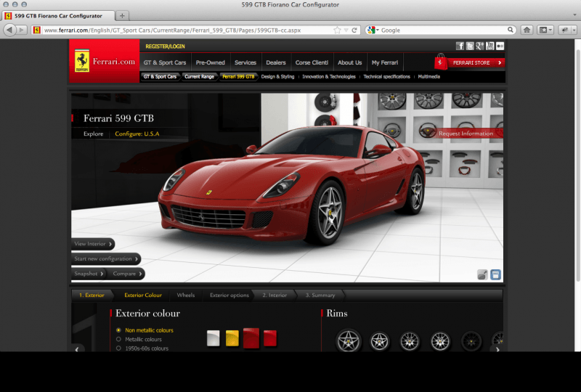Viewport: 581px width, 392px height.
Task: Click the Explore view link
Action: (94, 134)
